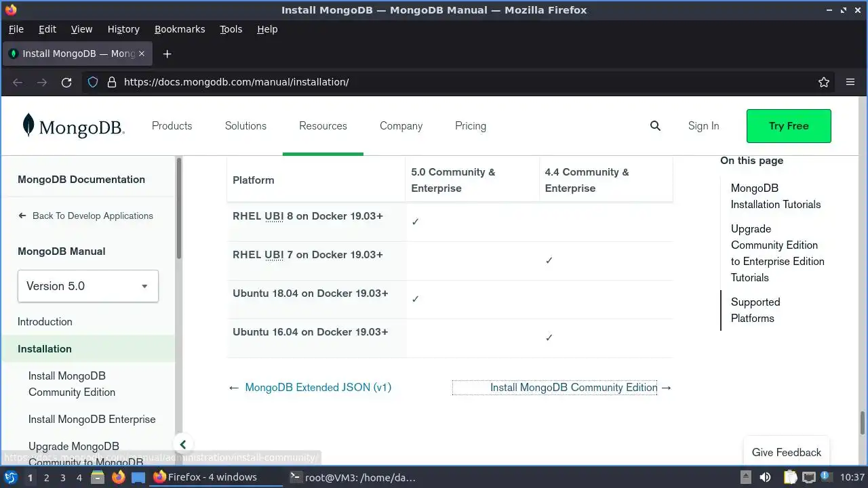Click the Firefox icon in the title bar
The height and width of the screenshot is (488, 868).
pos(10,10)
